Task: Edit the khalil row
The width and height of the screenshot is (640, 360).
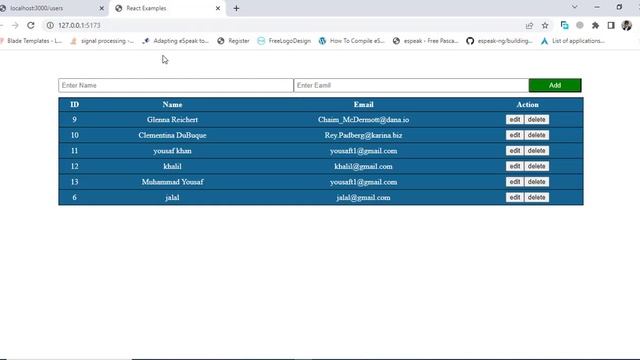Action: (x=514, y=166)
